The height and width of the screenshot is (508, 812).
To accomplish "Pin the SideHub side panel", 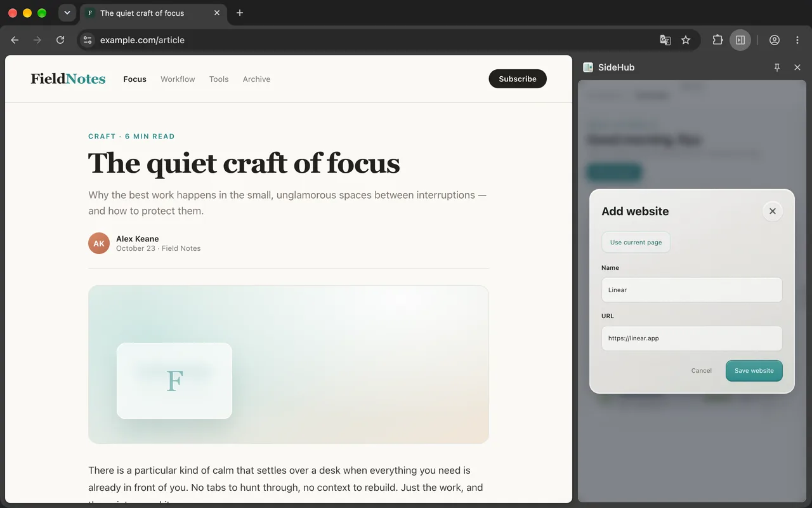I will point(777,67).
